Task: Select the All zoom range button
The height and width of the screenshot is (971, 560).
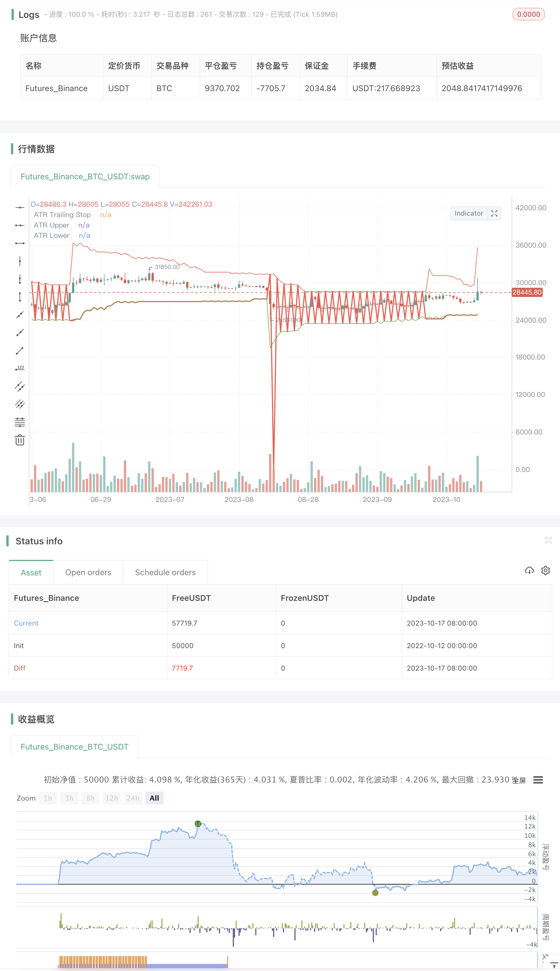Action: [154, 798]
